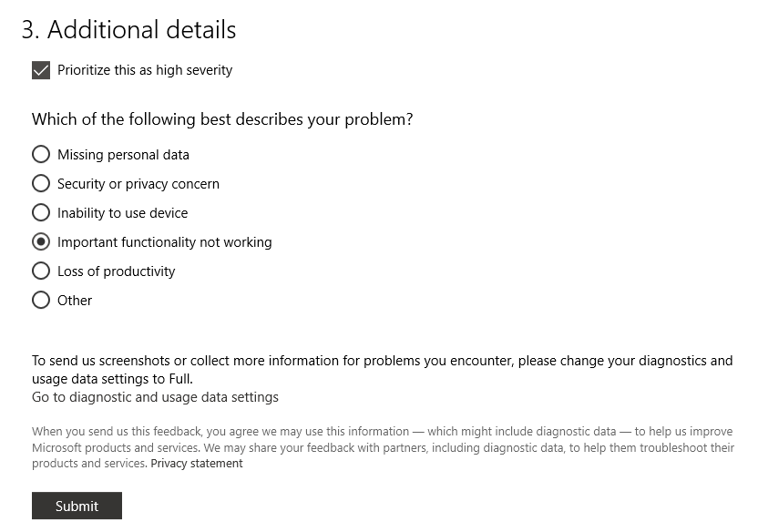
Task: Open Go to diagnostic and usage data settings
Action: point(155,397)
